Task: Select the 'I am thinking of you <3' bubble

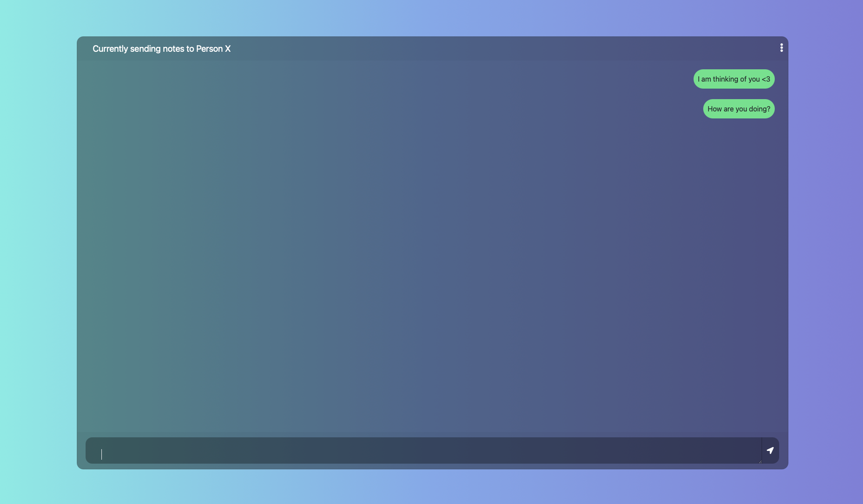Action: [x=734, y=79]
